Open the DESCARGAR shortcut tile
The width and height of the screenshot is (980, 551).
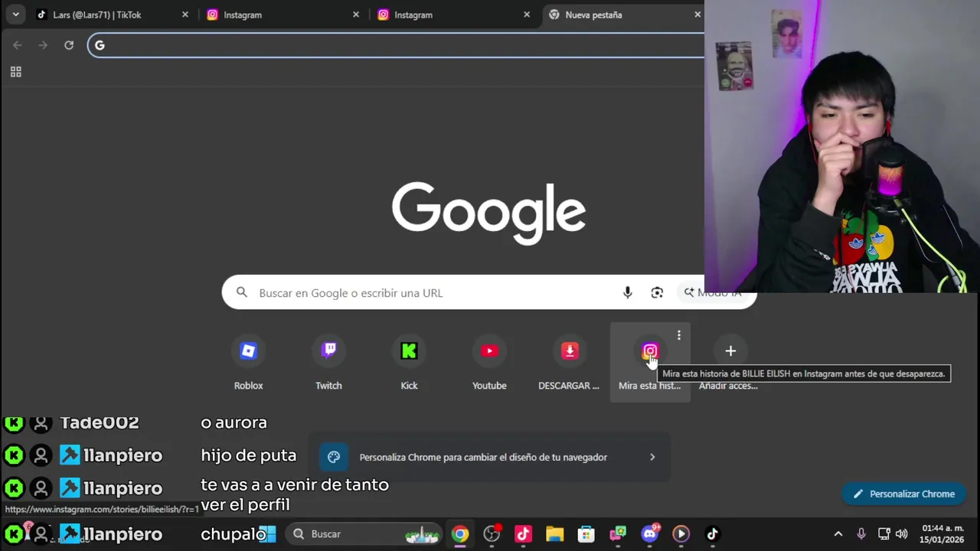(x=569, y=363)
